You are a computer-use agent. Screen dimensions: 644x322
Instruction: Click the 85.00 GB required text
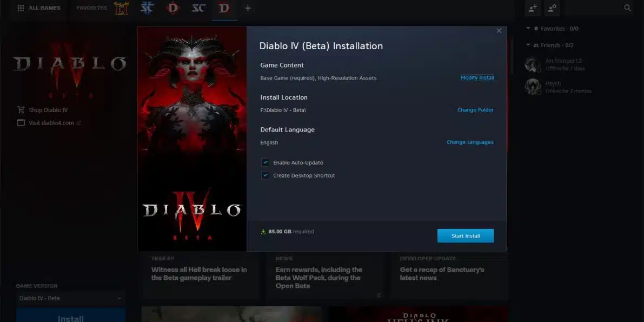point(291,232)
